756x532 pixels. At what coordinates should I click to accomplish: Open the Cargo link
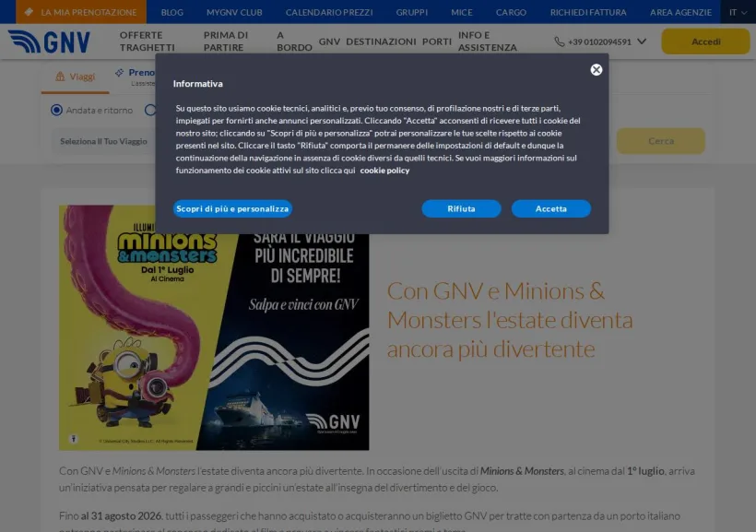[x=511, y=12]
